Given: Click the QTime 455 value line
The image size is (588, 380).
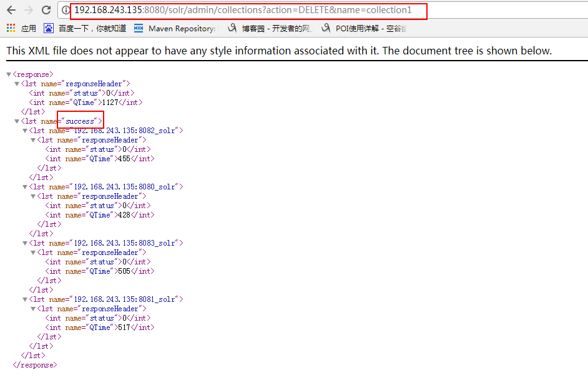Looking at the screenshot, I should (x=100, y=159).
